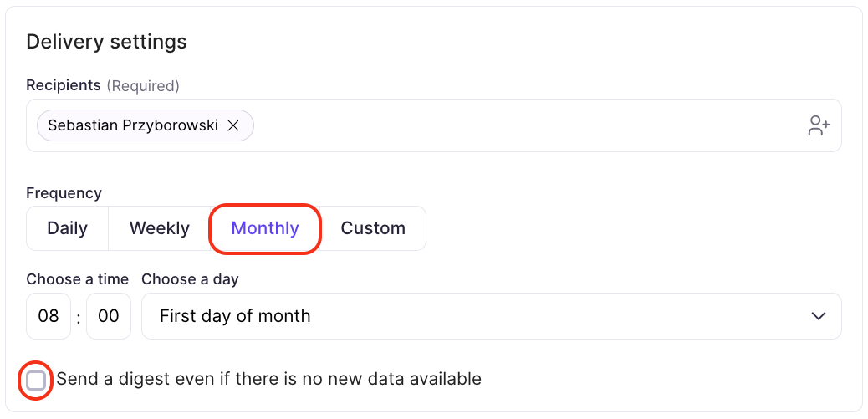Click the "Send a digest even if" label text
This screenshot has width=868, height=419.
tap(268, 379)
